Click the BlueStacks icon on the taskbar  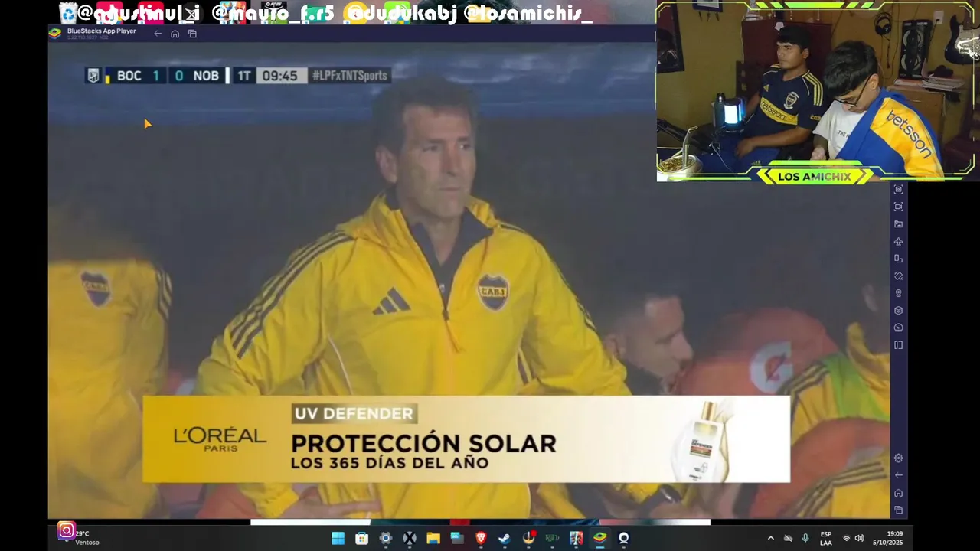pos(600,538)
